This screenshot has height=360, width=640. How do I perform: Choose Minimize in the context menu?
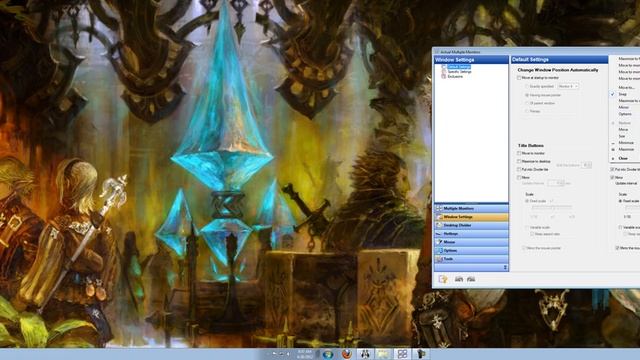(625, 143)
